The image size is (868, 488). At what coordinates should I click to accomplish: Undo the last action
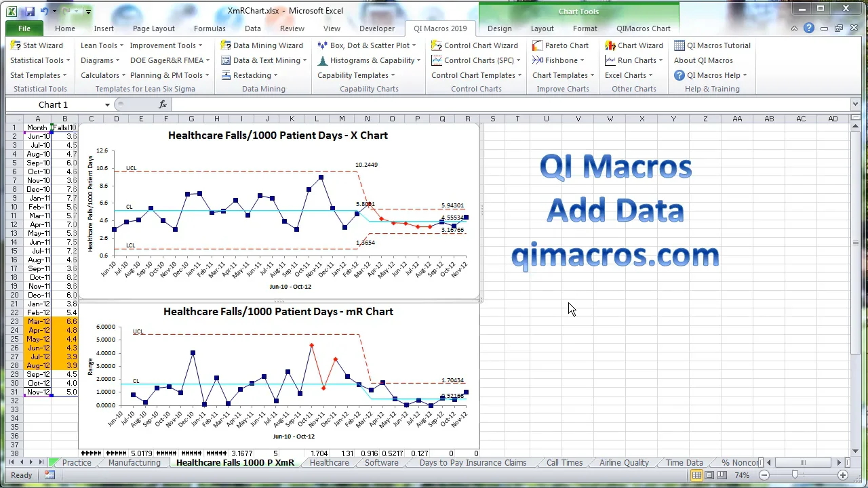point(44,11)
